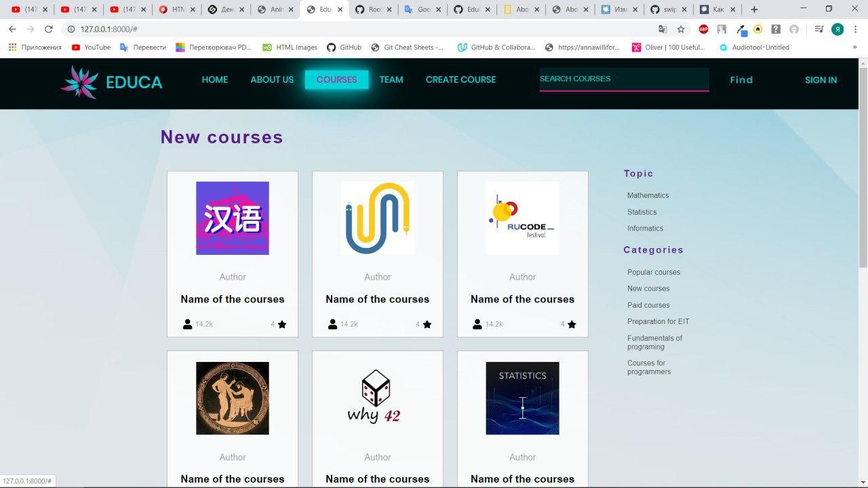Screen dimensions: 868x488
Task: Click the media control icon in the toolbar
Action: click(x=819, y=29)
